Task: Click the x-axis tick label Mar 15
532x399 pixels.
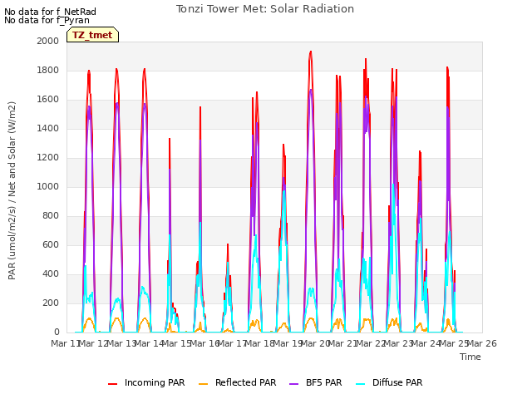Action: click(177, 343)
